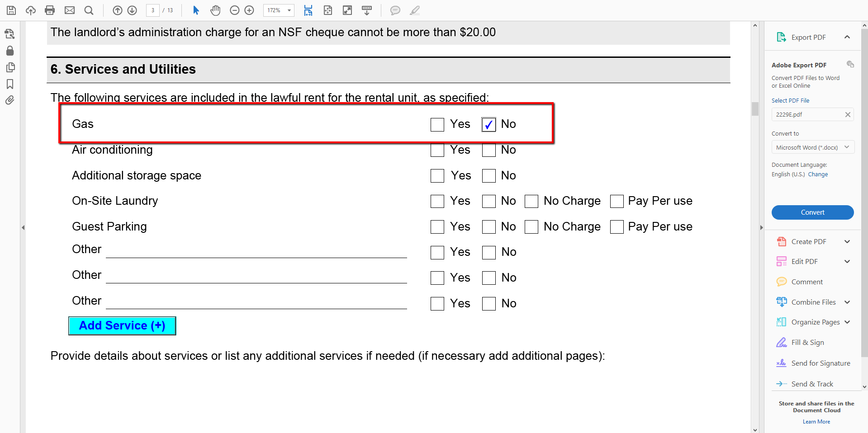868x433 pixels.
Task: Tick Pay Per use for Guest Parking
Action: coord(617,227)
